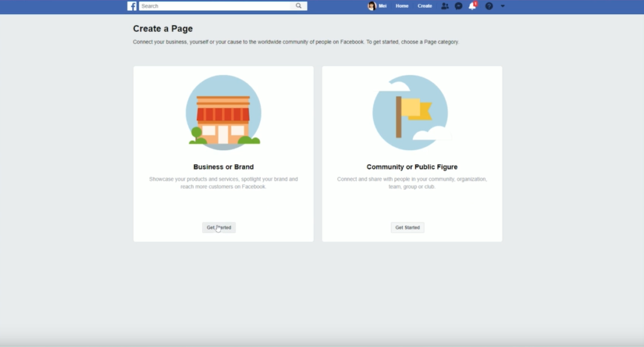Open the Friend Requests icon

pos(445,6)
